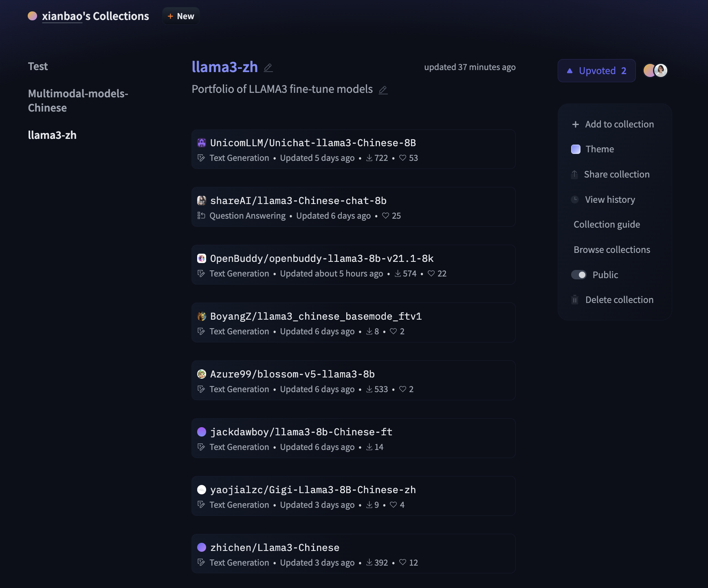Open the Share collection option

pos(616,174)
